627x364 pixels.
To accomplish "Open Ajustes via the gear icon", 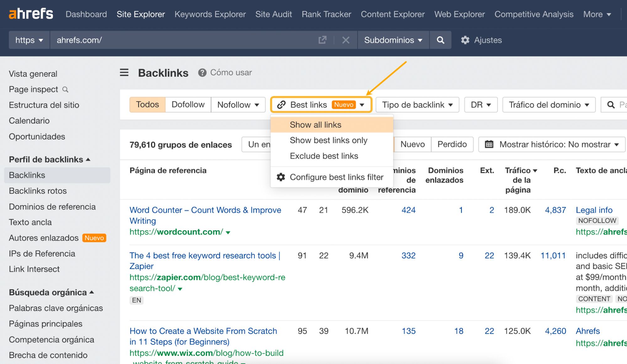I will point(465,40).
